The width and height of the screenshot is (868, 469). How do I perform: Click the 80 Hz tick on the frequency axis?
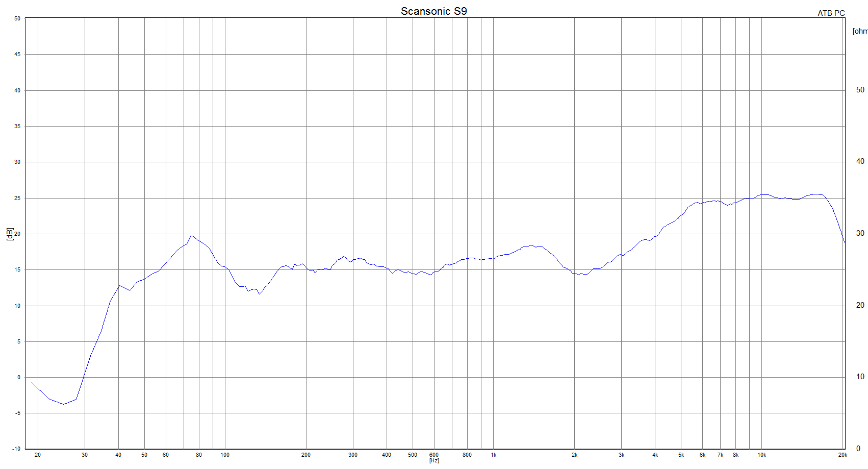199,455
